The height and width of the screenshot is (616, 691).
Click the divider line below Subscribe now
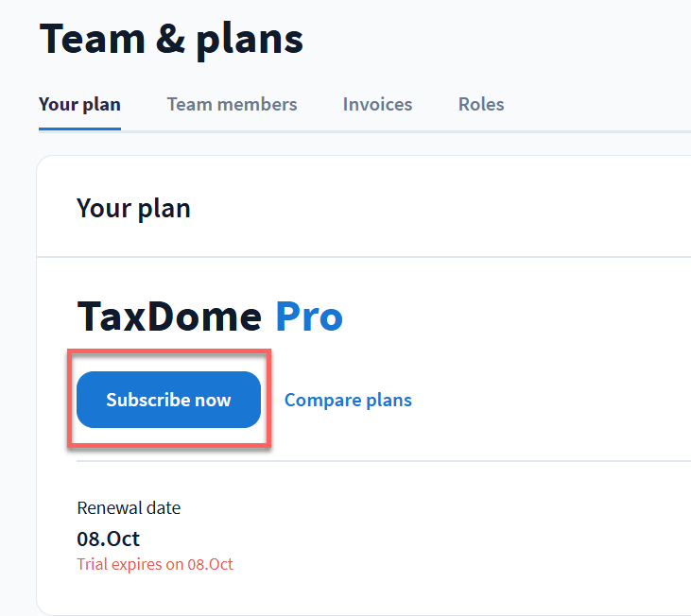tap(378, 461)
